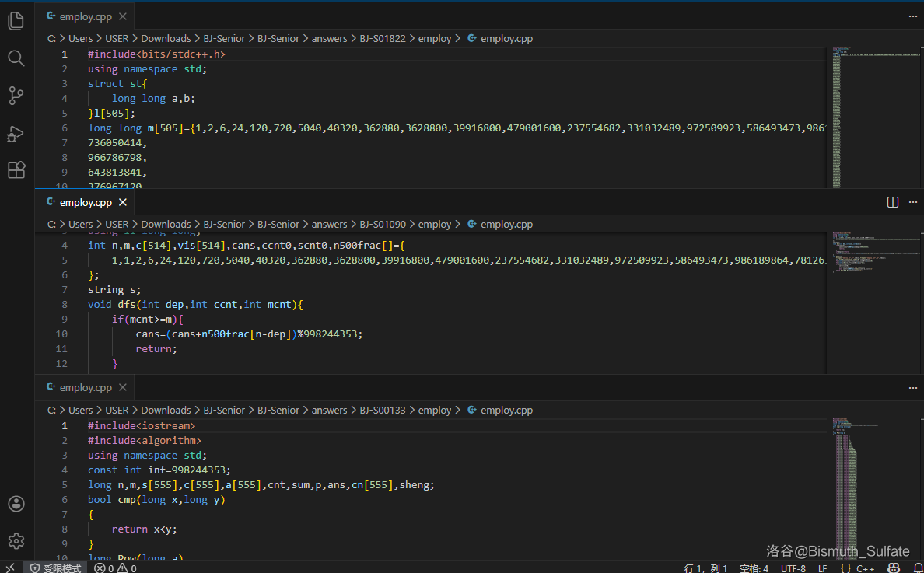This screenshot has height=573, width=924.
Task: Open More Actions menu of top editor group
Action: pos(913,16)
